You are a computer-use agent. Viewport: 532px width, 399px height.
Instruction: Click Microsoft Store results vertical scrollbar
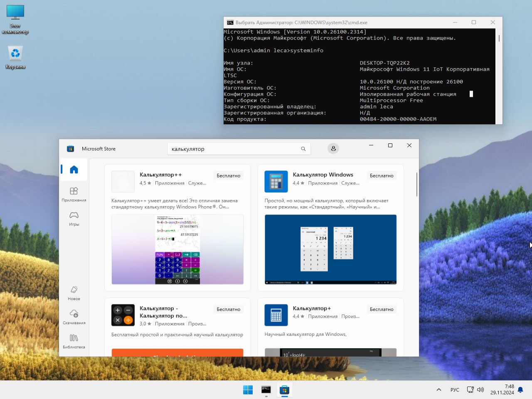416,185
